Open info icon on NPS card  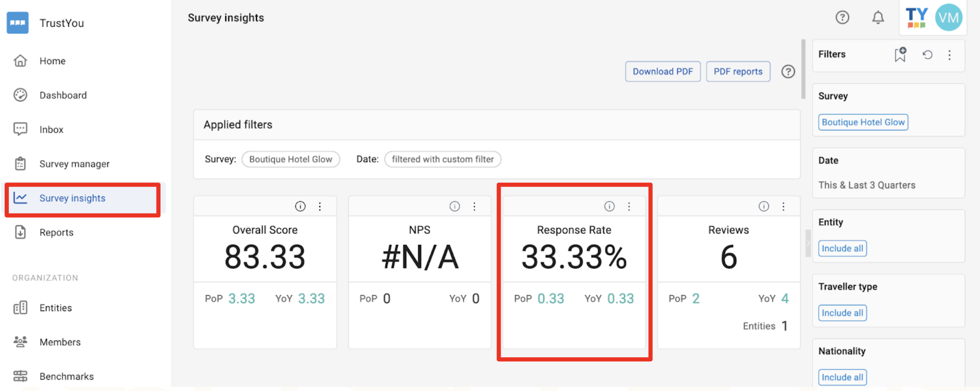click(455, 206)
